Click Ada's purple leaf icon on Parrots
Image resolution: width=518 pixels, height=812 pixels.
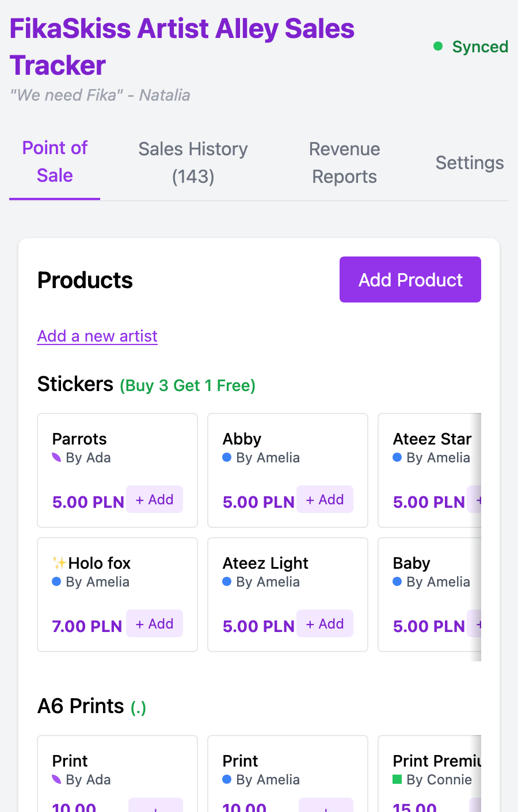tap(56, 457)
